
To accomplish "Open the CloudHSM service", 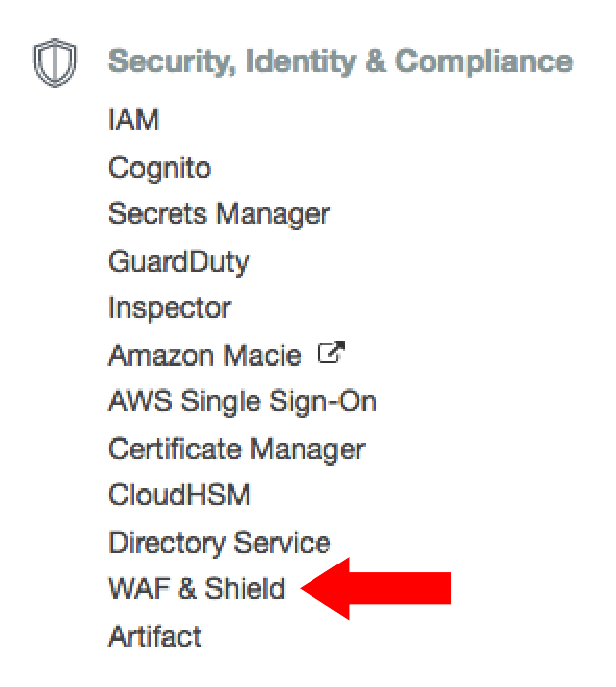I will (179, 495).
